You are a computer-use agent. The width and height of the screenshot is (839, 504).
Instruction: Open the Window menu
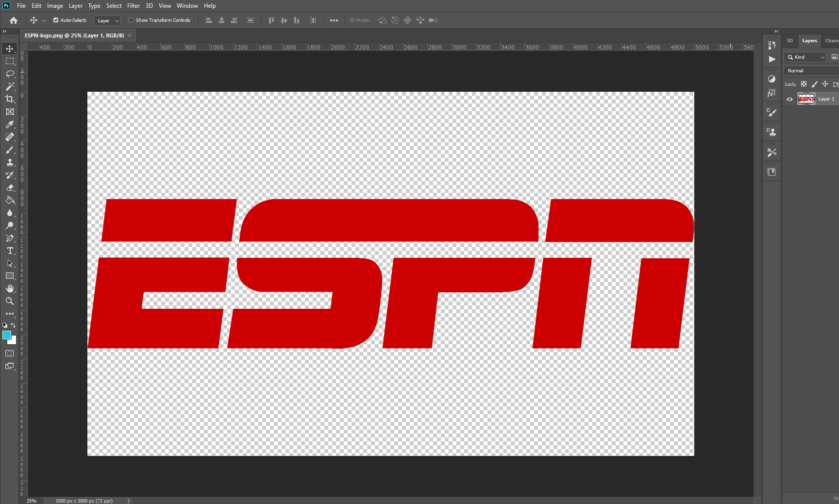187,6
